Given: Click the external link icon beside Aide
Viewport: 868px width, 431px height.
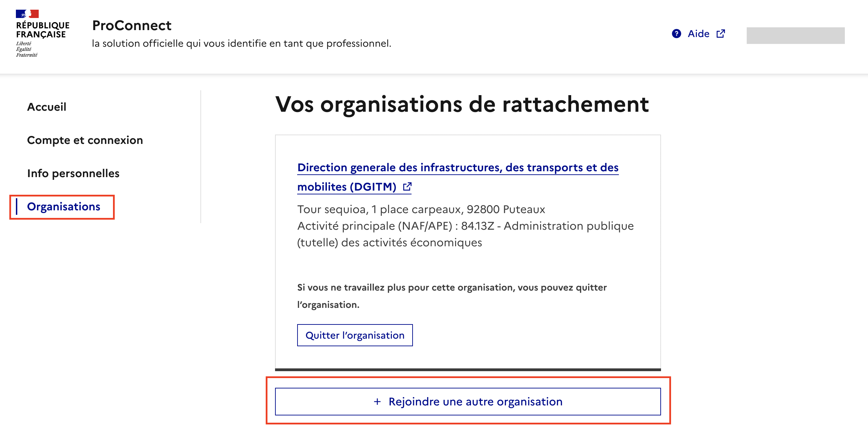Looking at the screenshot, I should 720,34.
